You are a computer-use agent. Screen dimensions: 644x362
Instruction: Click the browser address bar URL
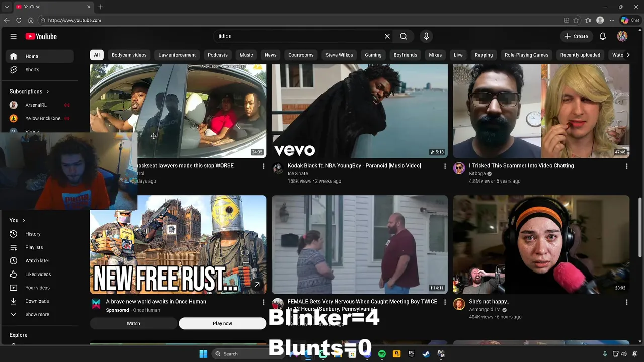pyautogui.click(x=74, y=20)
